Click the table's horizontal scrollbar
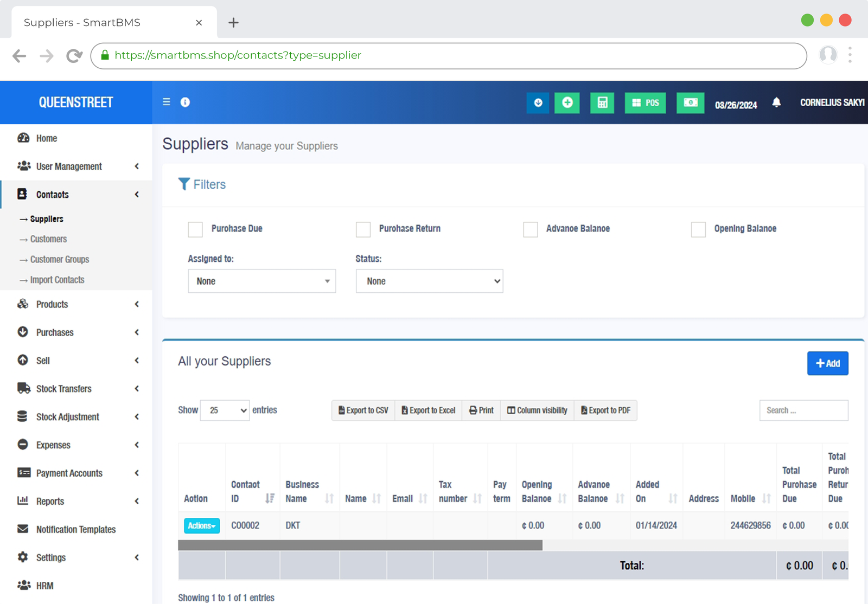This screenshot has width=868, height=604. coord(360,545)
